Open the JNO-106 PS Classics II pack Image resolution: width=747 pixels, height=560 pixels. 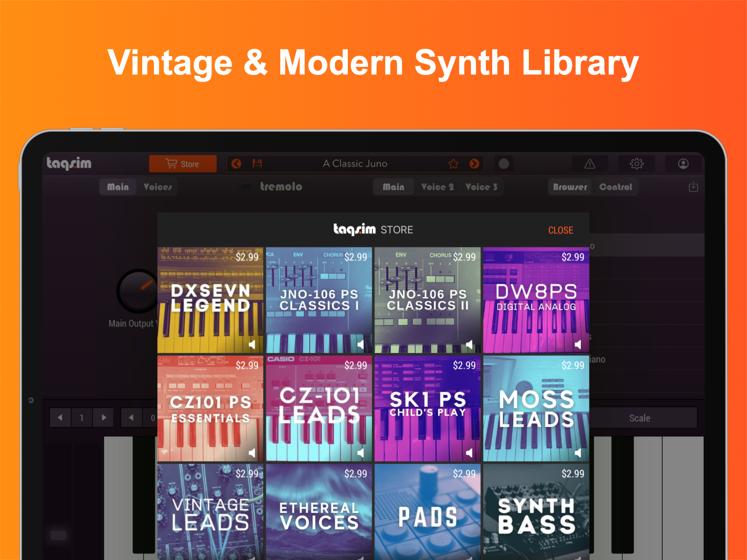427,300
